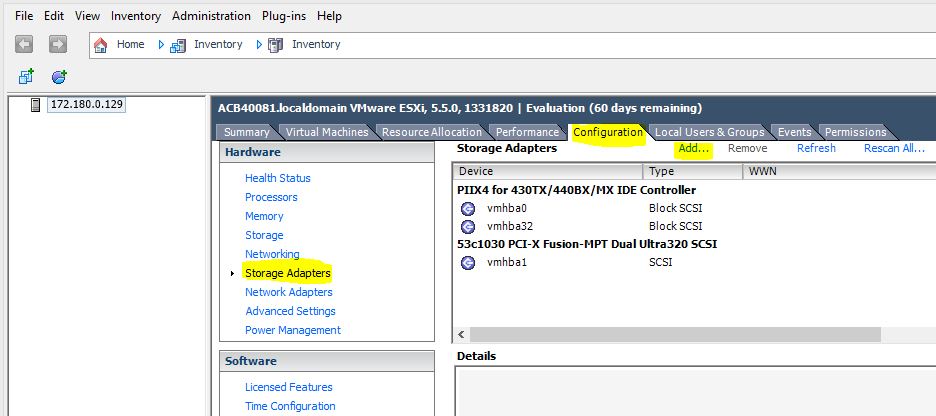Click the new virtual machine toolbar icon
The width and height of the screenshot is (936, 416).
pyautogui.click(x=26, y=76)
